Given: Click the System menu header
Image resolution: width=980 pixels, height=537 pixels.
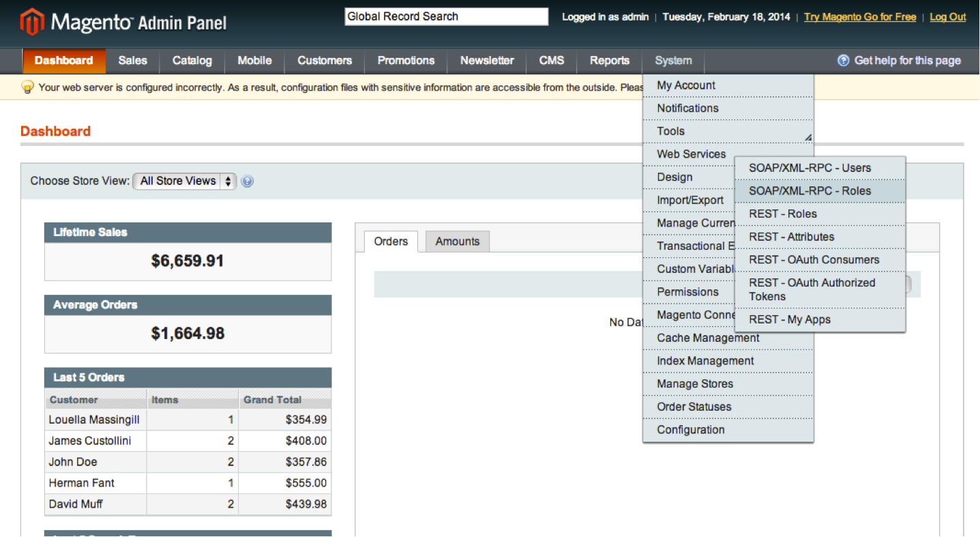Looking at the screenshot, I should pyautogui.click(x=674, y=61).
